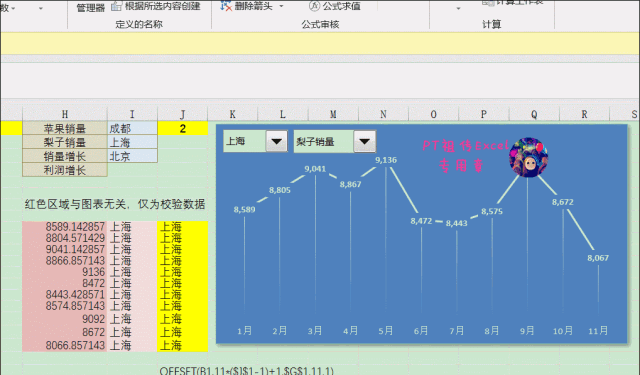Click chart data label 8,067
This screenshot has width=640, height=375.
[598, 258]
